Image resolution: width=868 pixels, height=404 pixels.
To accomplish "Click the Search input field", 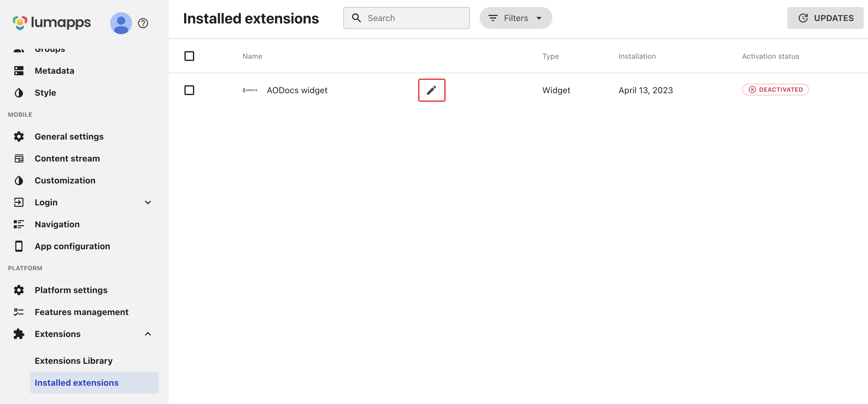I will click(406, 18).
